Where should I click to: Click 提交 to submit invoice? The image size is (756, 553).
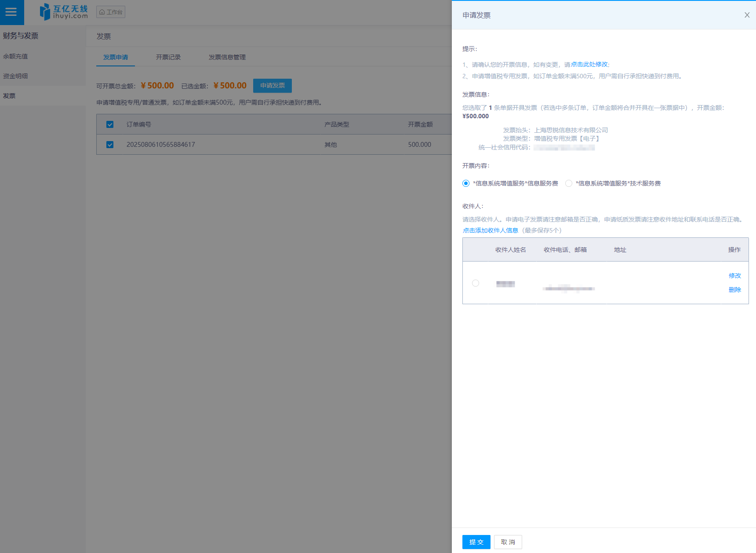476,542
